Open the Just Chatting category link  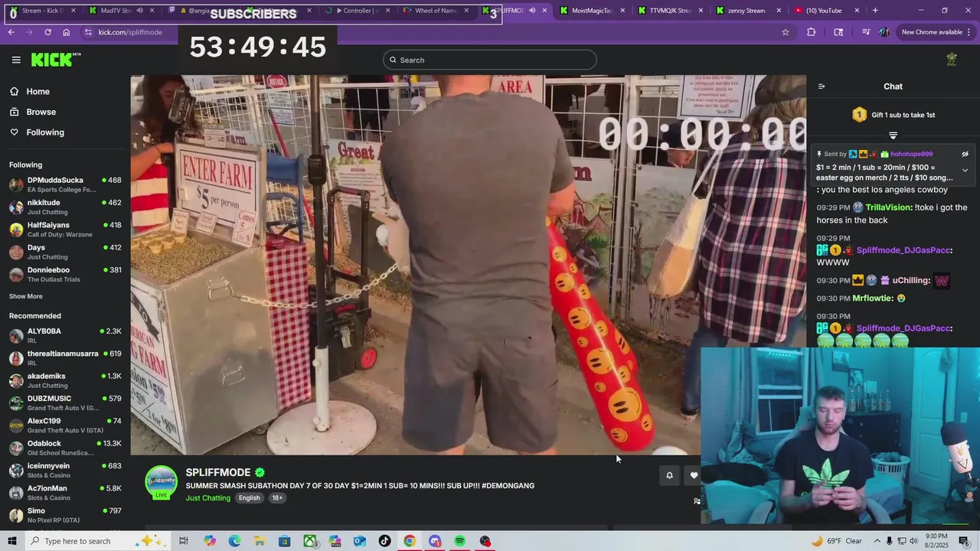[x=207, y=498]
